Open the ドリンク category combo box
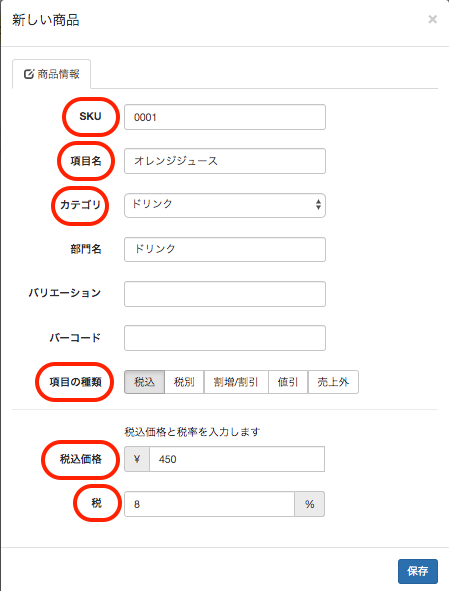Screen dimensions: 449x591 [225, 205]
